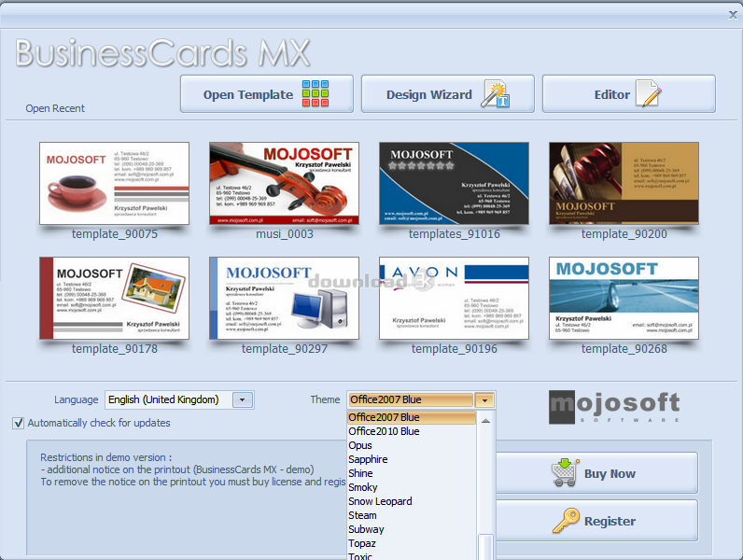Choose the Sapphire theme
The width and height of the screenshot is (743, 560).
point(412,459)
